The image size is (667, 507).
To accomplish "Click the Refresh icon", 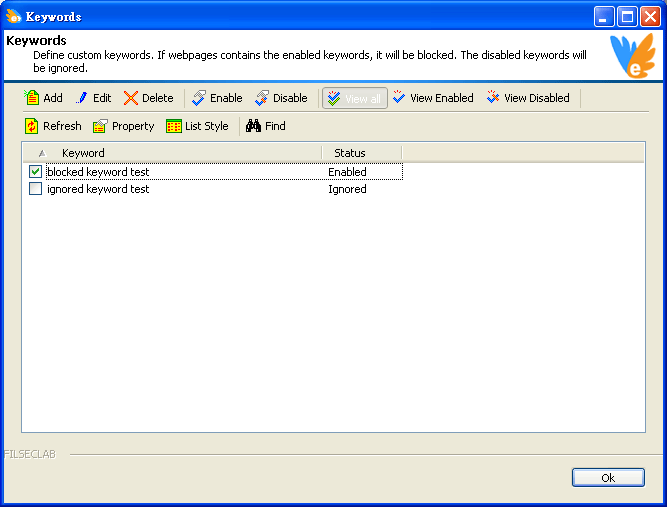I will click(32, 126).
